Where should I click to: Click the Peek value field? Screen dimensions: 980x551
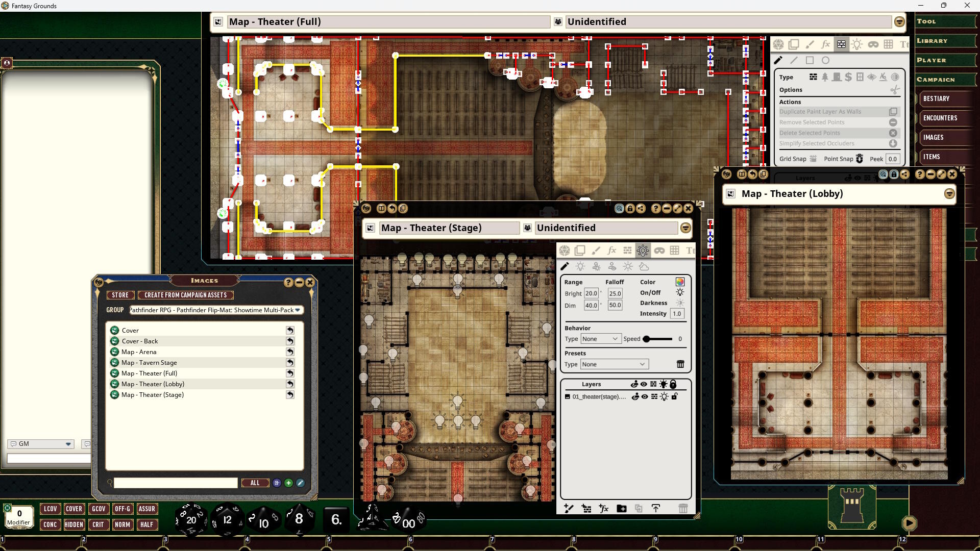click(x=893, y=159)
